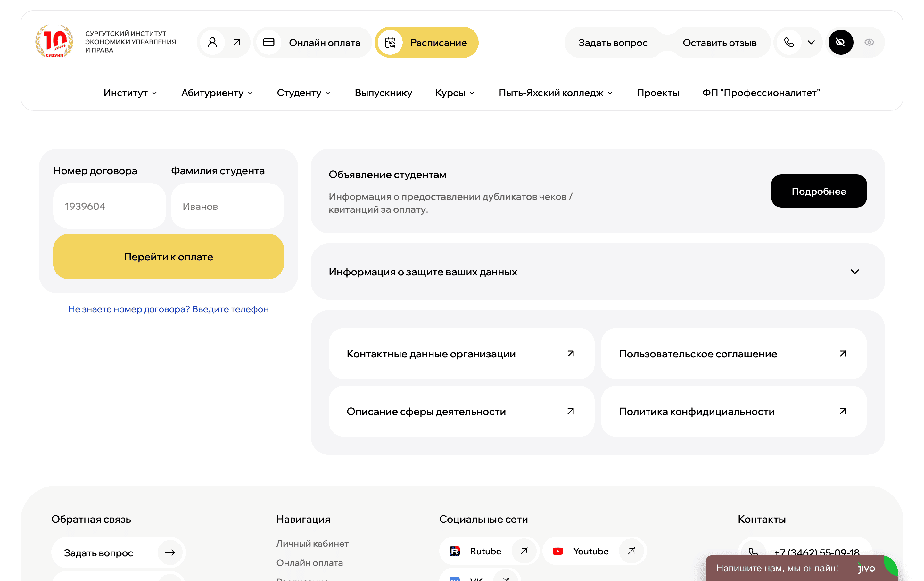
Task: Click Перейти к оплате button
Action: point(169,257)
